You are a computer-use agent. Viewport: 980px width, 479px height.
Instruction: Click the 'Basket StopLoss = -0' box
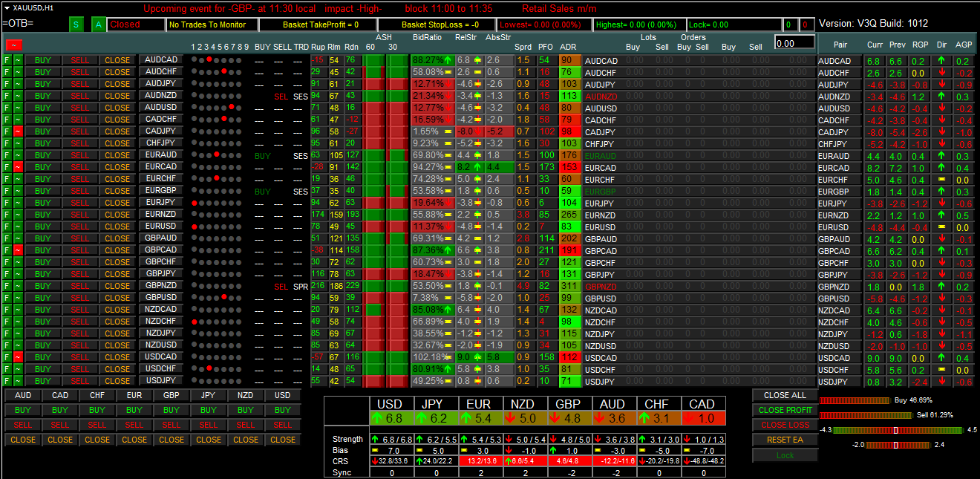(435, 25)
